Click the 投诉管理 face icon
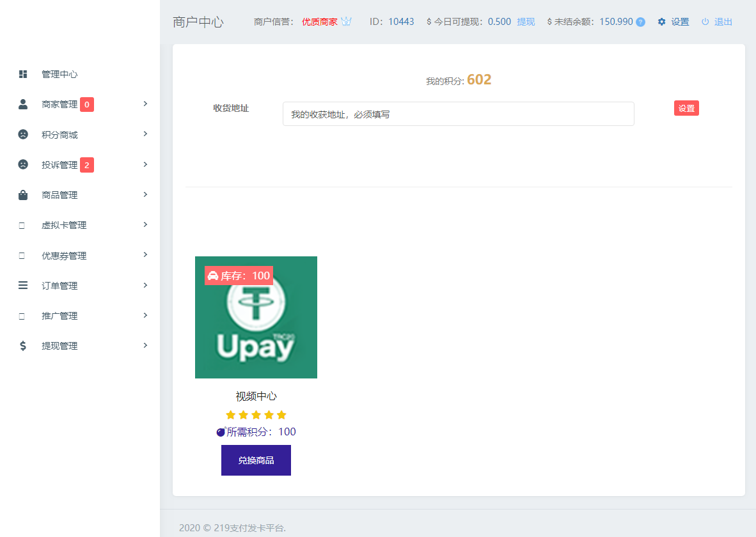This screenshot has height=537, width=756. click(22, 164)
